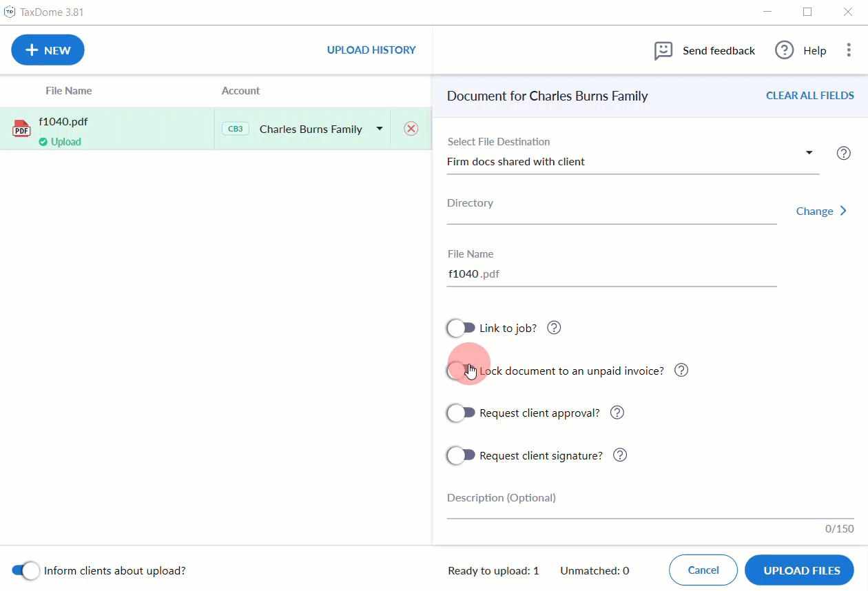Click help icon beside Select File Destination
The image size is (868, 591).
click(x=843, y=153)
